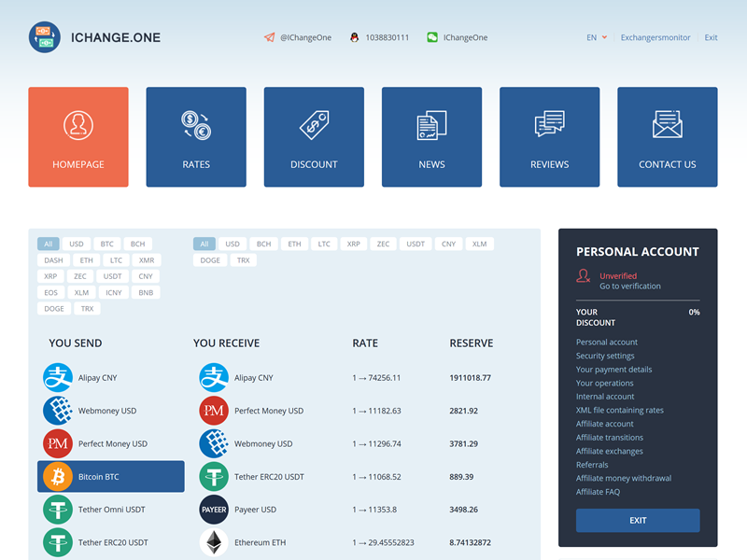The width and height of the screenshot is (747, 560).
Task: Click the News documents icon
Action: point(431,125)
